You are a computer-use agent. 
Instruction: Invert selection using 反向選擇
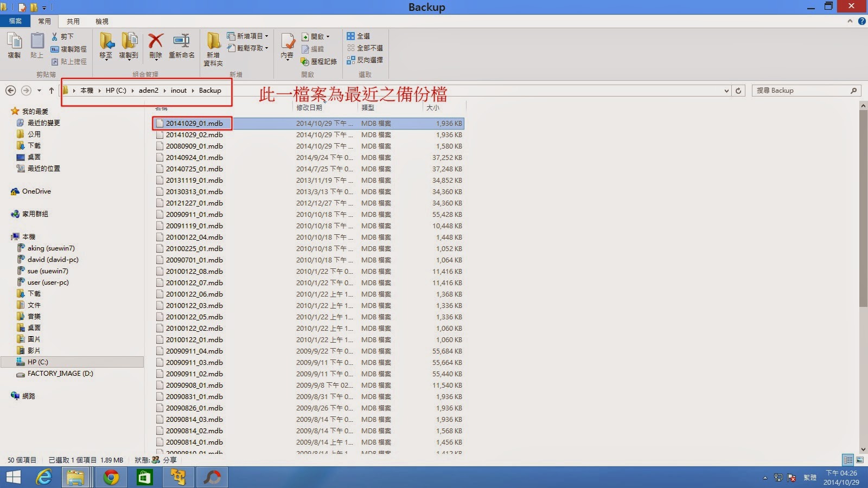point(365,60)
